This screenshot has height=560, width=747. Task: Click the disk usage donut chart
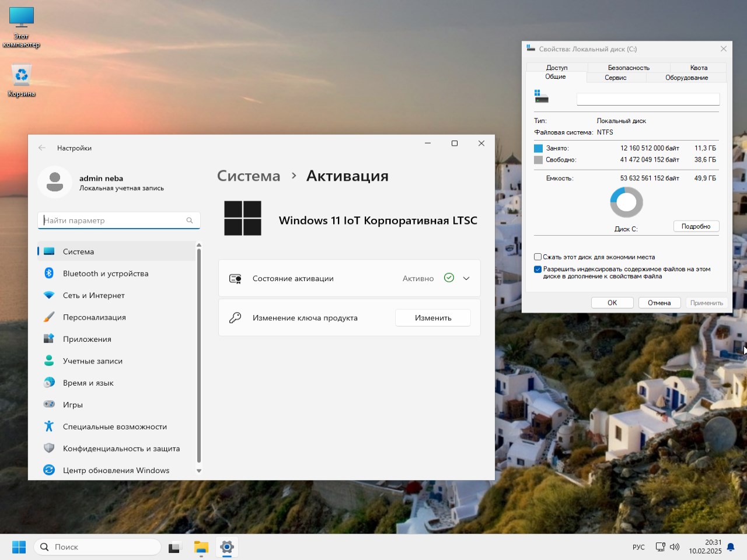point(626,203)
